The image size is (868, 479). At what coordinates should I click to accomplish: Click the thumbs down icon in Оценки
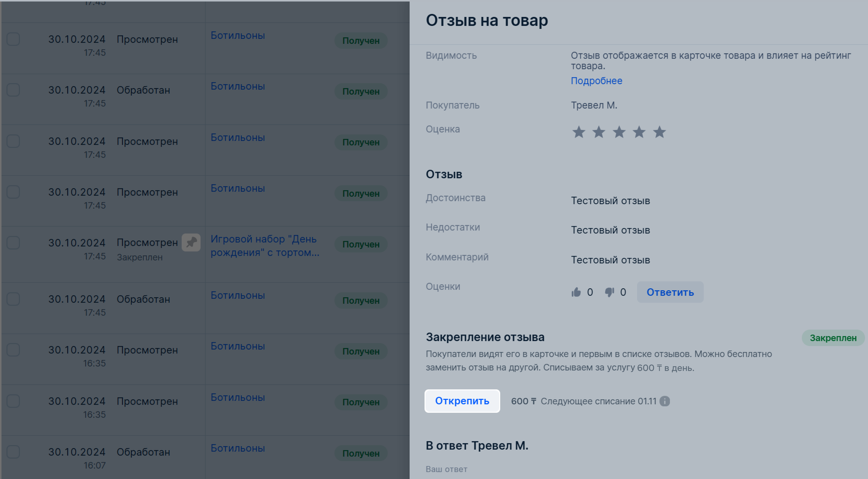click(609, 292)
